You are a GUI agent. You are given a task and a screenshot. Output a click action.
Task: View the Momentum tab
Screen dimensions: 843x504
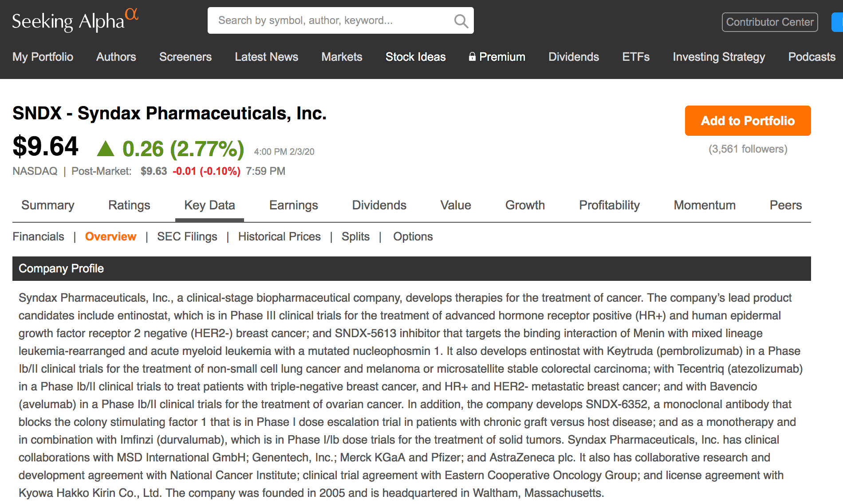click(x=704, y=205)
